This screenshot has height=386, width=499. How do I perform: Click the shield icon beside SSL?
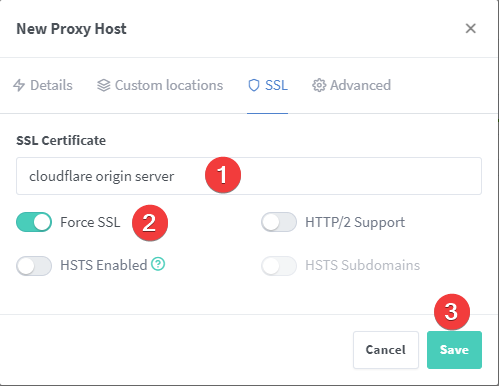tap(254, 85)
